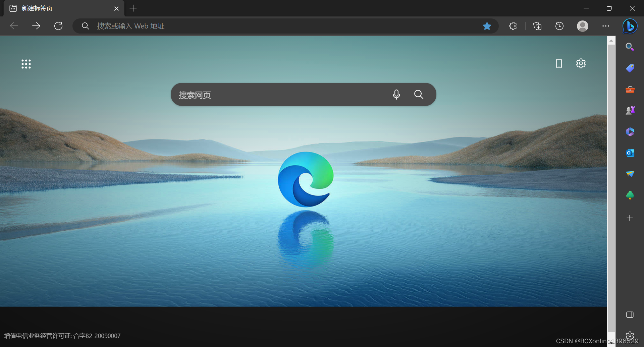The image size is (644, 347).
Task: Go forward to the next page
Action: point(36,26)
